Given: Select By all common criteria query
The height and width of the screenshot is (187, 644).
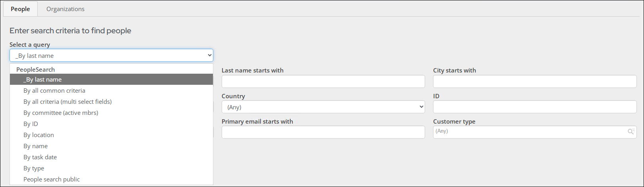Looking at the screenshot, I should click(x=54, y=91).
